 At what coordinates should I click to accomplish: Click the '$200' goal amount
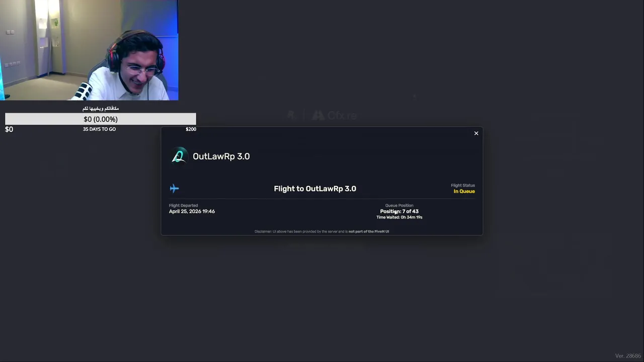click(191, 129)
